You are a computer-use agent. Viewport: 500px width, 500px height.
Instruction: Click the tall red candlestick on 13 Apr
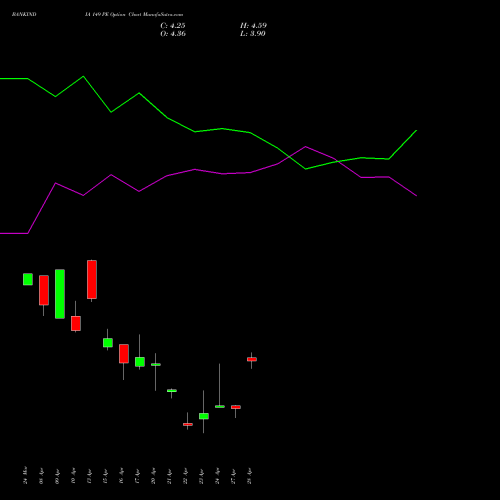[92, 279]
